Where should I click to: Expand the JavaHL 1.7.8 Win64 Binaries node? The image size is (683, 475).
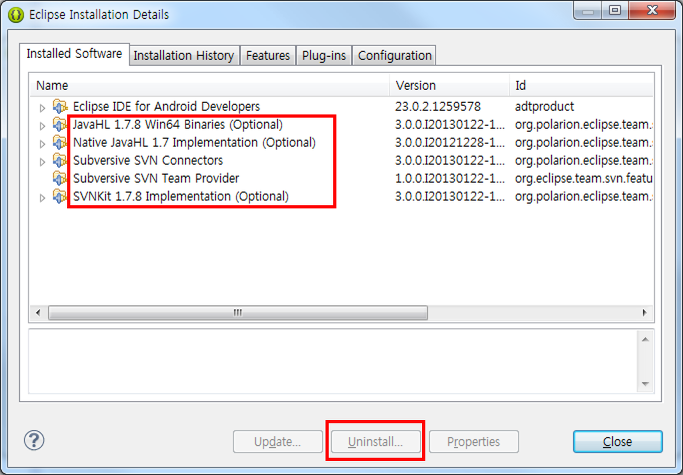[42, 126]
